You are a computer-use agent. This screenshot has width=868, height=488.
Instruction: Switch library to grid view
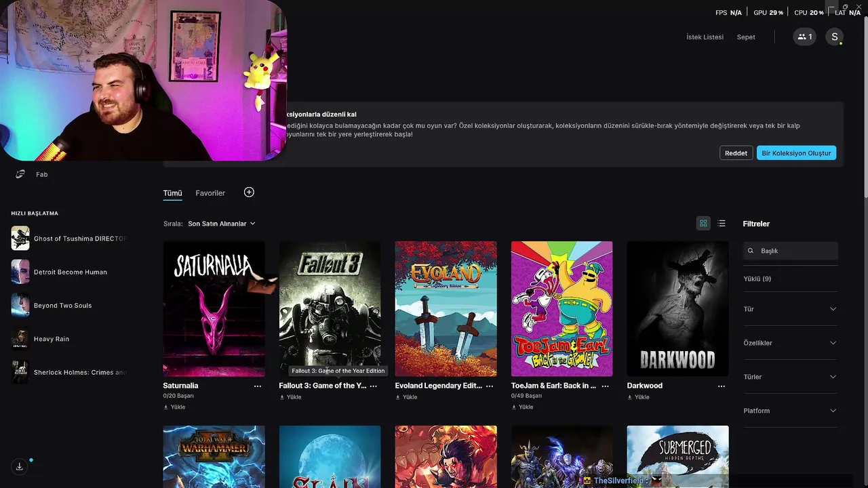click(703, 224)
